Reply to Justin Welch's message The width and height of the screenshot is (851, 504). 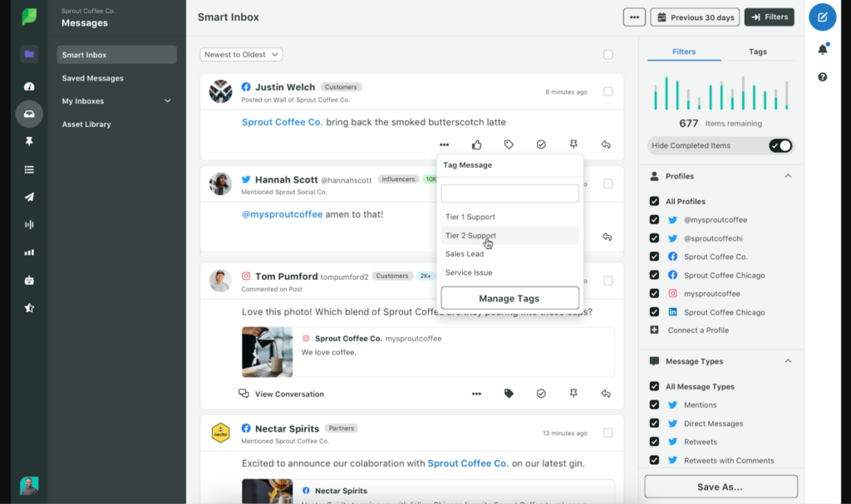[x=606, y=144]
